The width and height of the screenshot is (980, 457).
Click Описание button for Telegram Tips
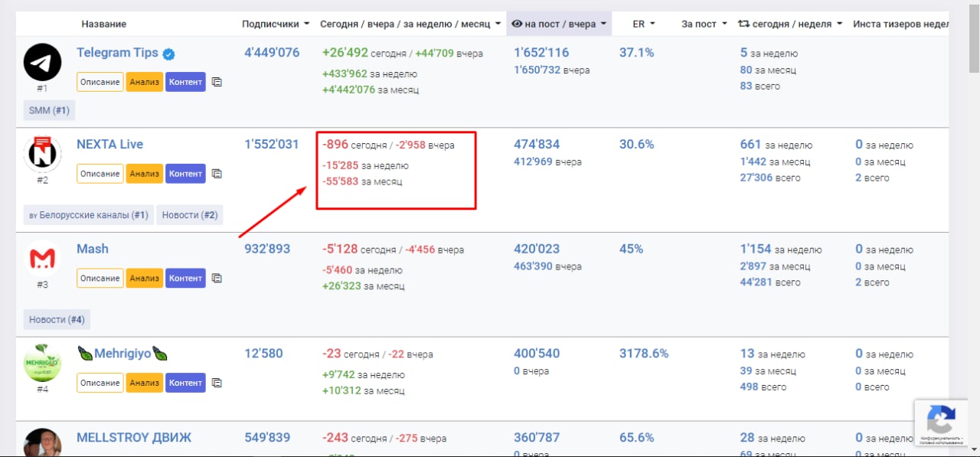click(x=100, y=82)
